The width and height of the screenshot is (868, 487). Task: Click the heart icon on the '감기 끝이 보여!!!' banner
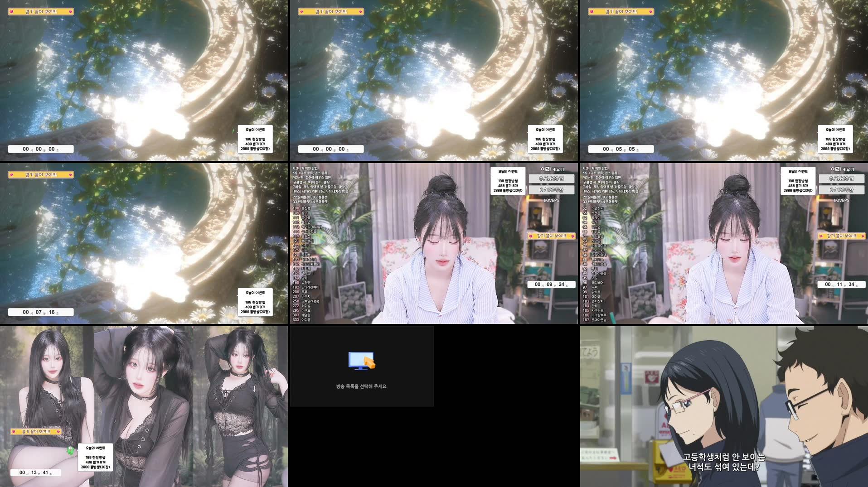11,11
